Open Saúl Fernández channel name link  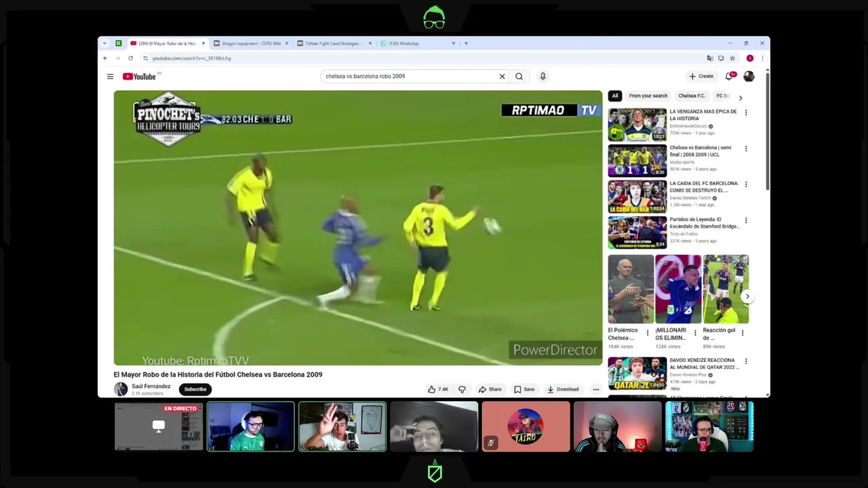[151, 386]
